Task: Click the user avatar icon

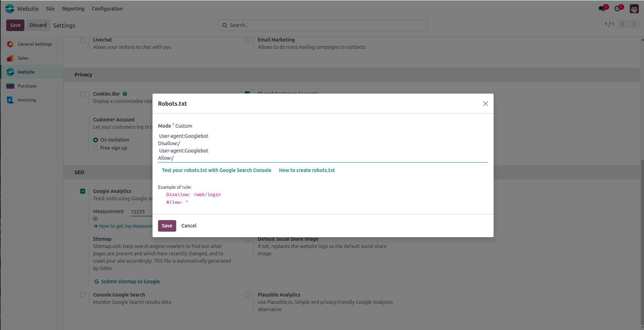Action: click(x=634, y=9)
